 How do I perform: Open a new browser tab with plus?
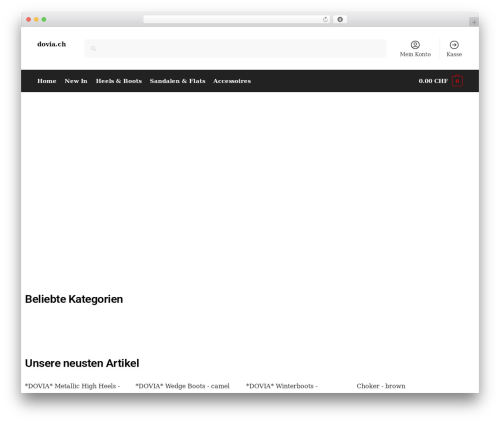tap(474, 22)
